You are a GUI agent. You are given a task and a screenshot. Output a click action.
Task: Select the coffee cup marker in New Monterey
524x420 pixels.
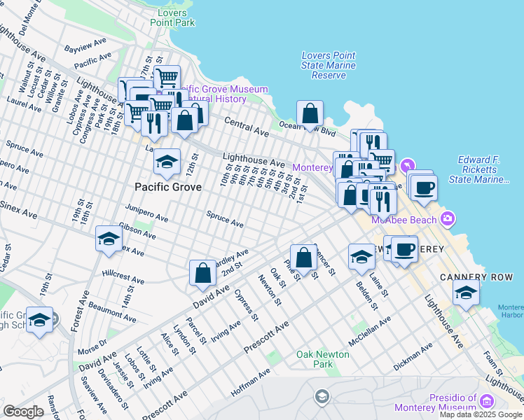pos(404,251)
